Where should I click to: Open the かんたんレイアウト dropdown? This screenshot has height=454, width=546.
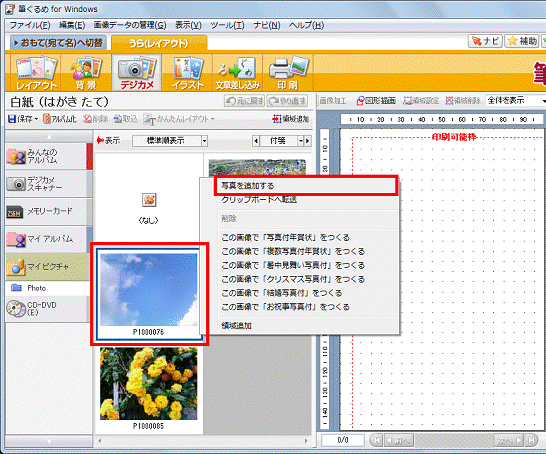pyautogui.click(x=179, y=119)
